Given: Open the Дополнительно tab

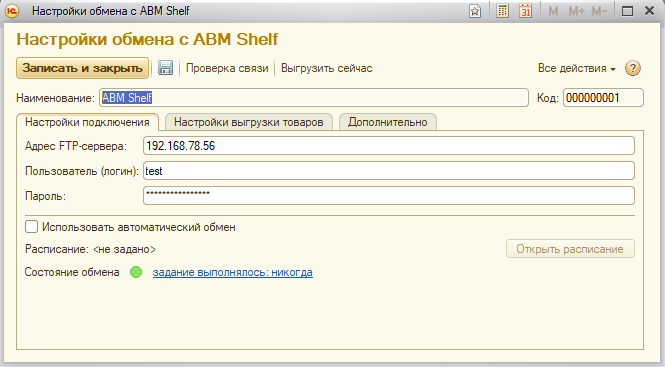Looking at the screenshot, I should pyautogui.click(x=388, y=122).
